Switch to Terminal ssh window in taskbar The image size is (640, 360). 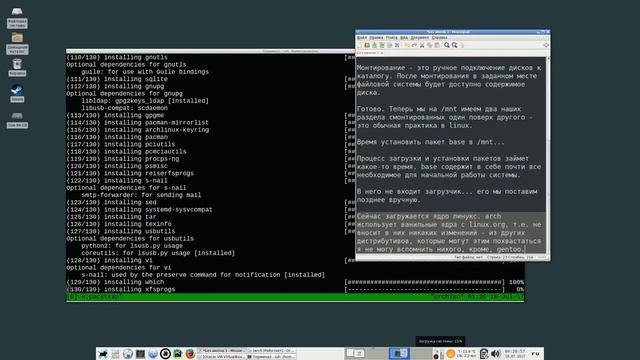point(272,357)
